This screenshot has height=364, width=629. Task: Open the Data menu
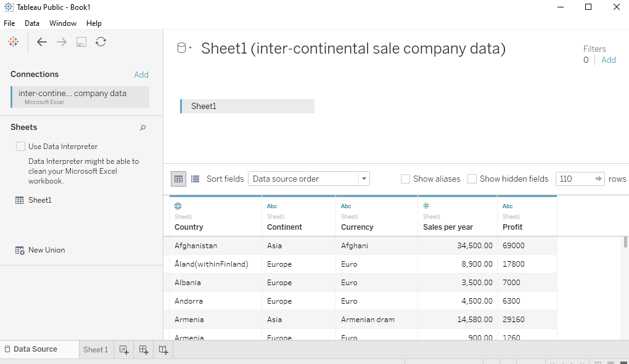32,23
